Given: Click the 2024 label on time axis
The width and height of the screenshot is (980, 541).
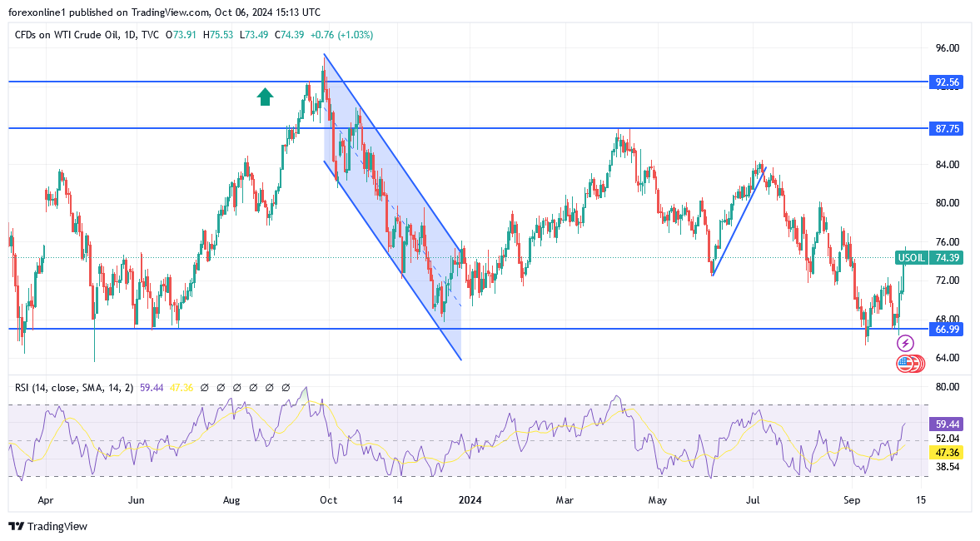Looking at the screenshot, I should [x=470, y=500].
